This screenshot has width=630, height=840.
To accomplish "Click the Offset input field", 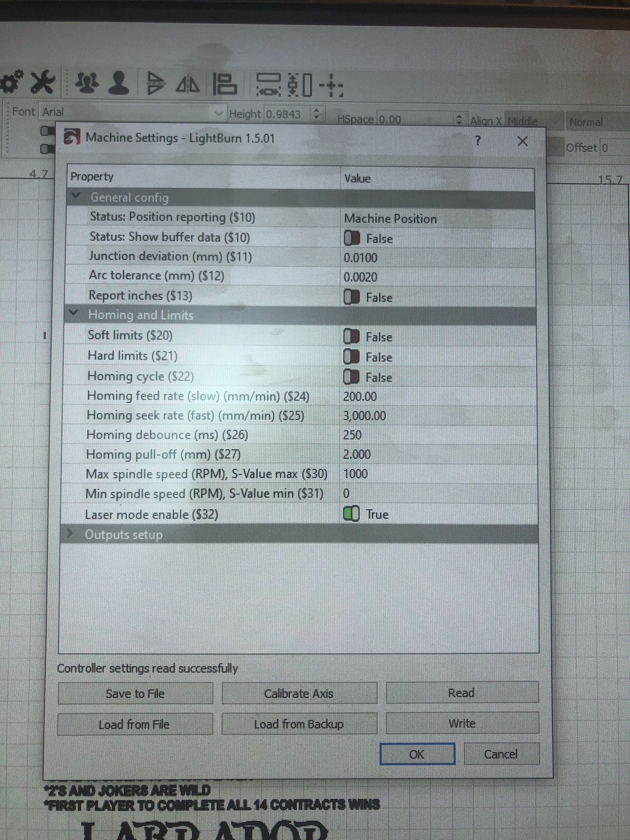I will pyautogui.click(x=615, y=147).
